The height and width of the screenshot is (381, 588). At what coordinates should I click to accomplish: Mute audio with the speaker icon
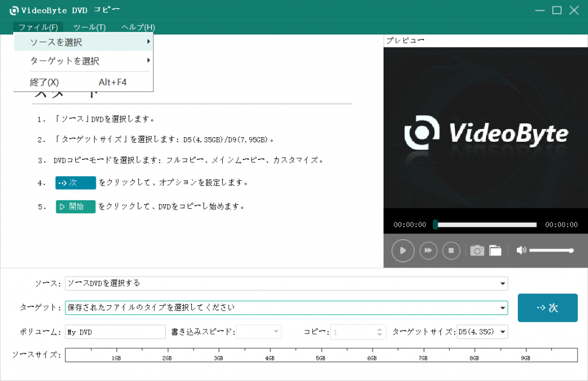(521, 250)
